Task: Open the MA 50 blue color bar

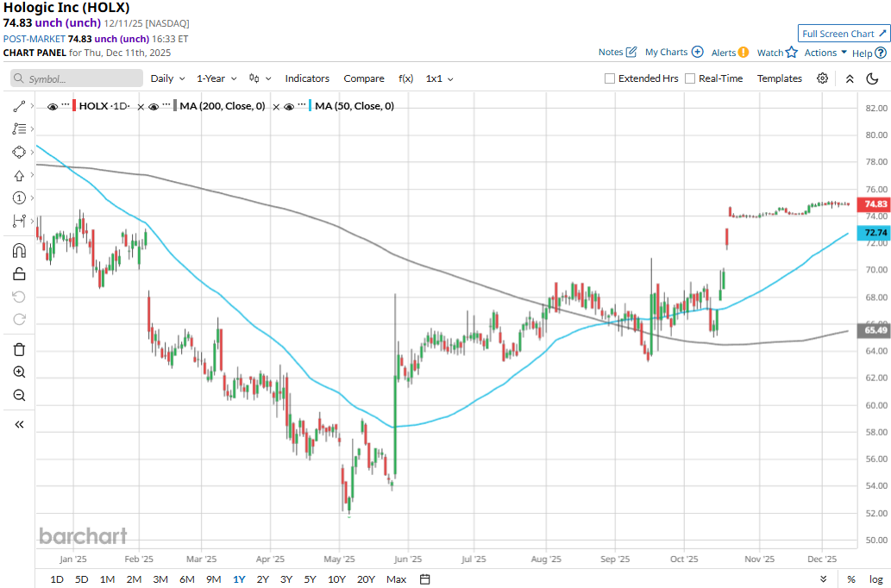Action: tap(311, 106)
